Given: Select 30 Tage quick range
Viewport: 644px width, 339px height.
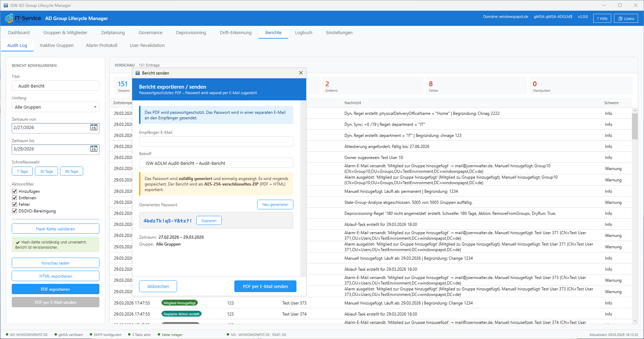Looking at the screenshot, I should tap(46, 171).
